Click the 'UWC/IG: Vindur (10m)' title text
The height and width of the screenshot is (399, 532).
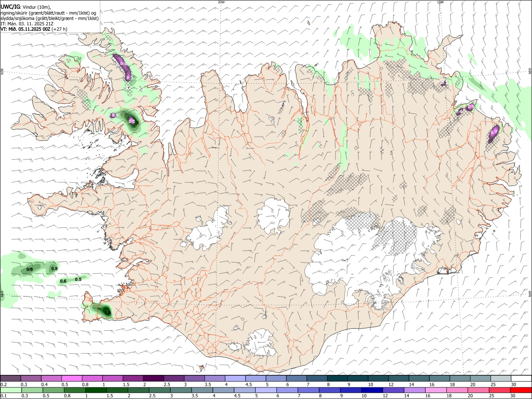[26, 7]
